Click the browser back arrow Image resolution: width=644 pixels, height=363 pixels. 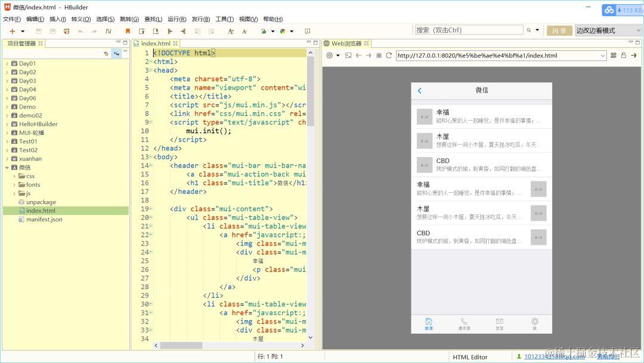tap(358, 56)
